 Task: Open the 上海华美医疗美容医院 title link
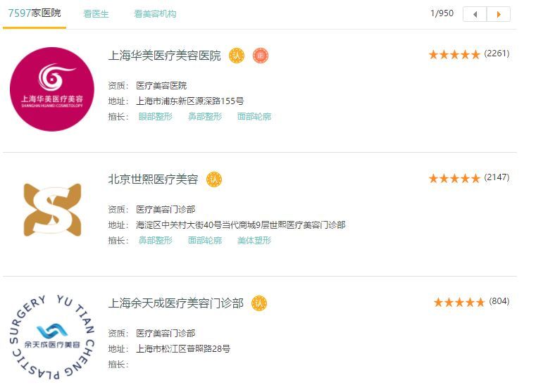tap(165, 56)
